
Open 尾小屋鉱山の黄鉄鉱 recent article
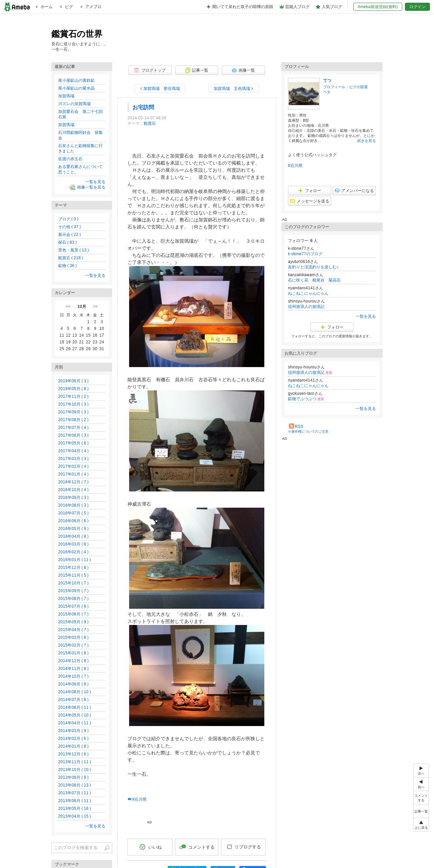point(76,80)
